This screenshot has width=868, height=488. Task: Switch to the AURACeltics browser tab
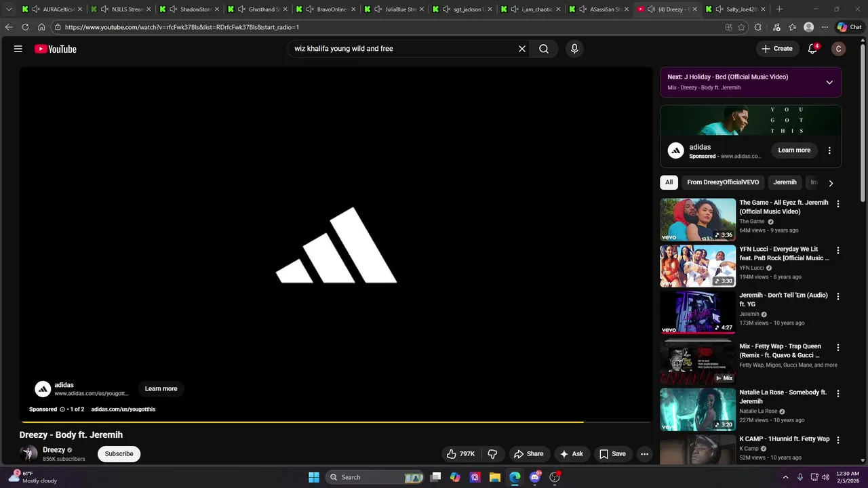pos(52,9)
